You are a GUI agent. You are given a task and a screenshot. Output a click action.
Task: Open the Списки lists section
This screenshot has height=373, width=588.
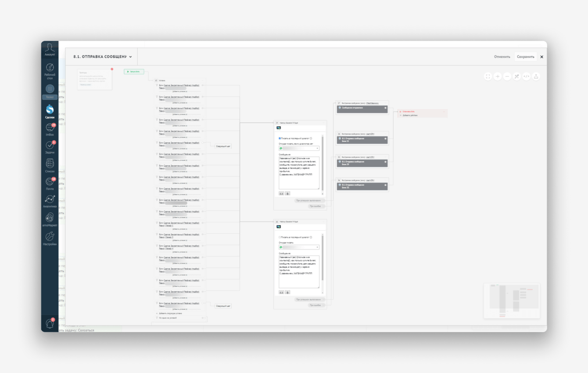50,165
